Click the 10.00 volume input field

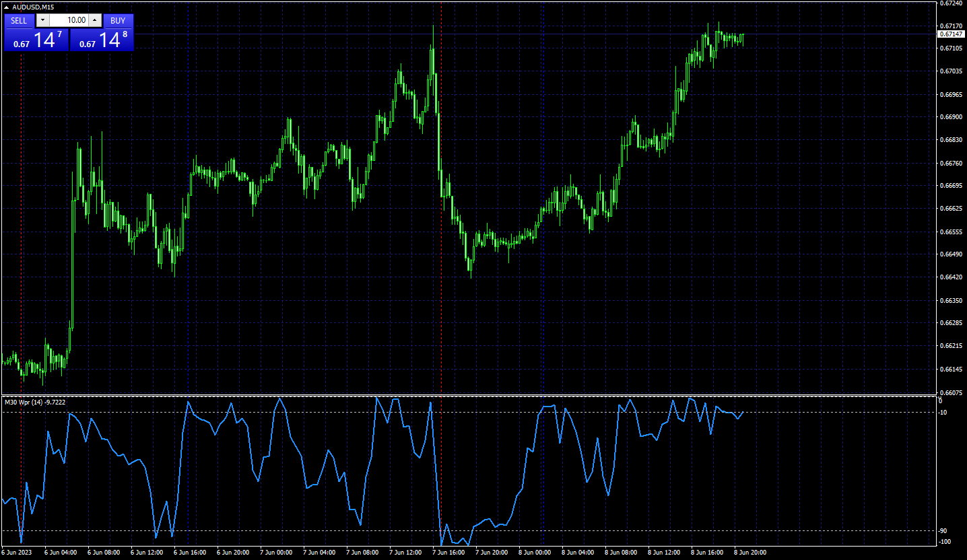[69, 21]
